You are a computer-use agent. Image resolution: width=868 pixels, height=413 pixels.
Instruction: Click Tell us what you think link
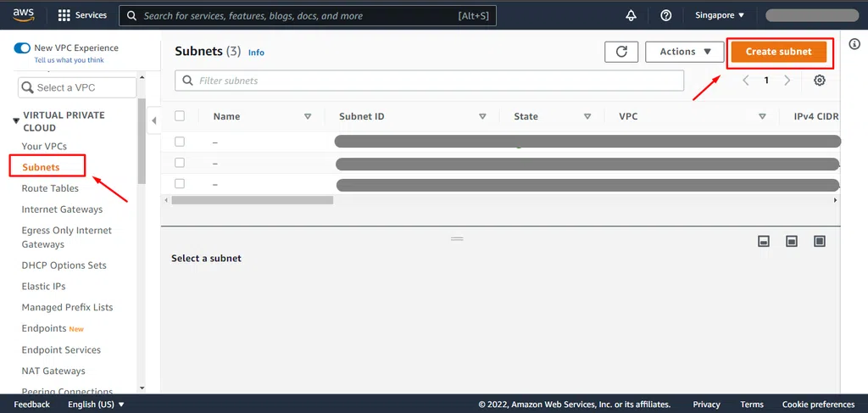(70, 60)
